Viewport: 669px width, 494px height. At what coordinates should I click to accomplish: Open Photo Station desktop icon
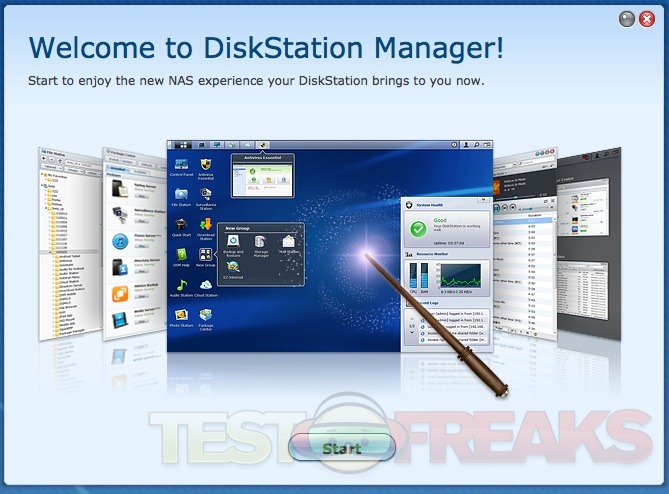[x=181, y=315]
